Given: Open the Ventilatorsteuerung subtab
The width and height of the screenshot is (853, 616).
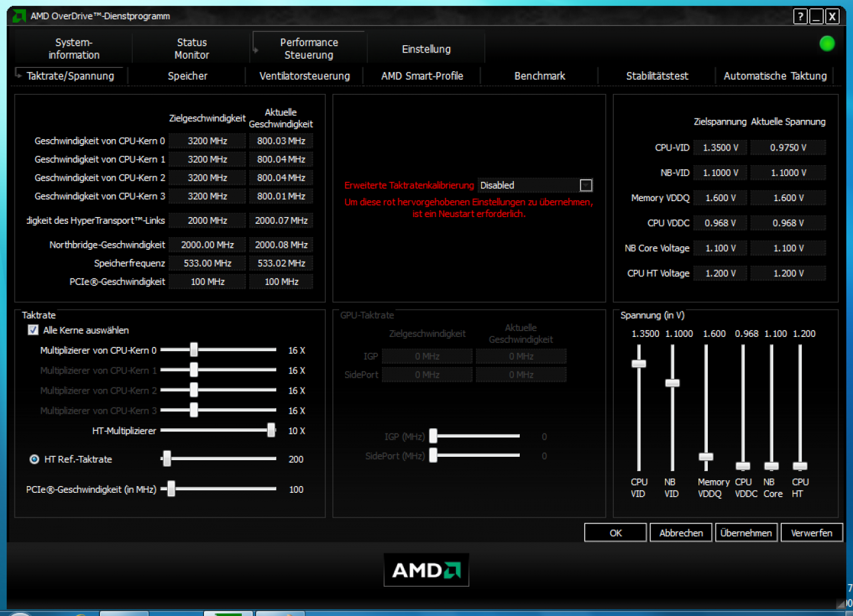Looking at the screenshot, I should [305, 76].
